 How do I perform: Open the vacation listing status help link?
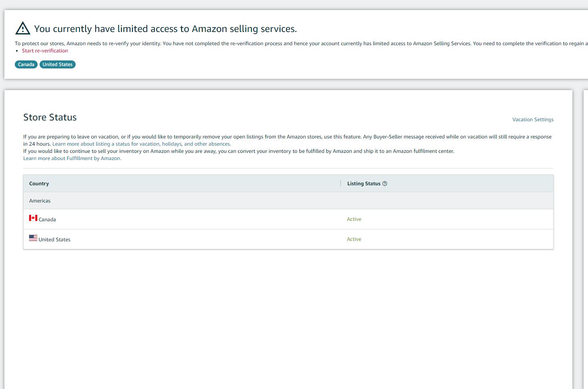tap(142, 144)
